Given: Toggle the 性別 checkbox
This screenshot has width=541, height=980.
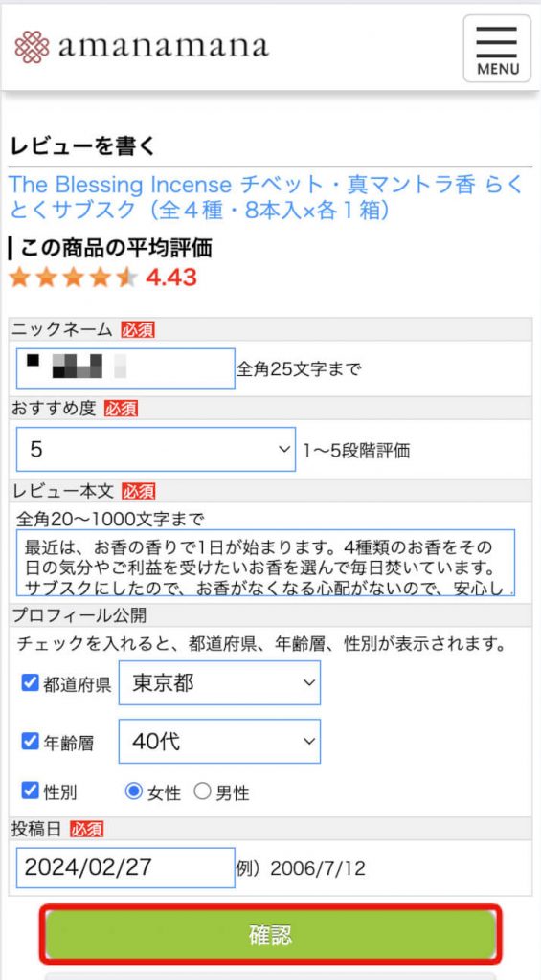Looking at the screenshot, I should pyautogui.click(x=30, y=791).
